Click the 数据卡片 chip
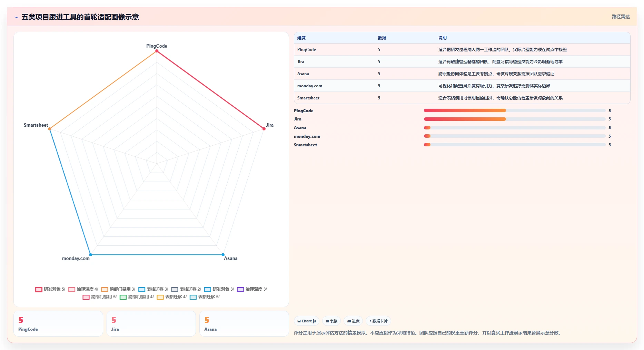 [x=378, y=321]
